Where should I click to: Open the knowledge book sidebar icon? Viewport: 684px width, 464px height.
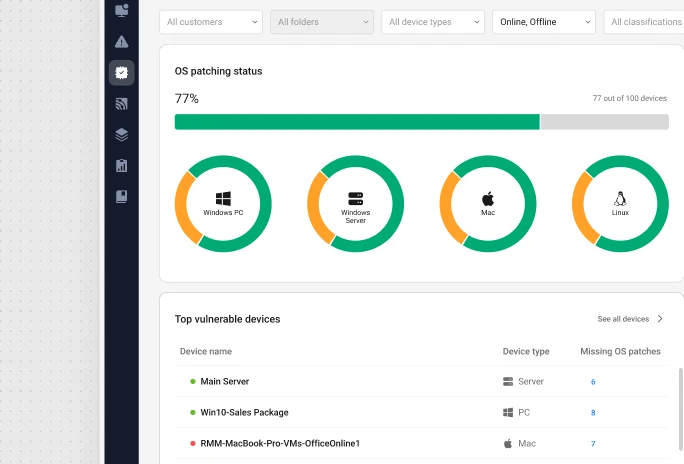122,197
